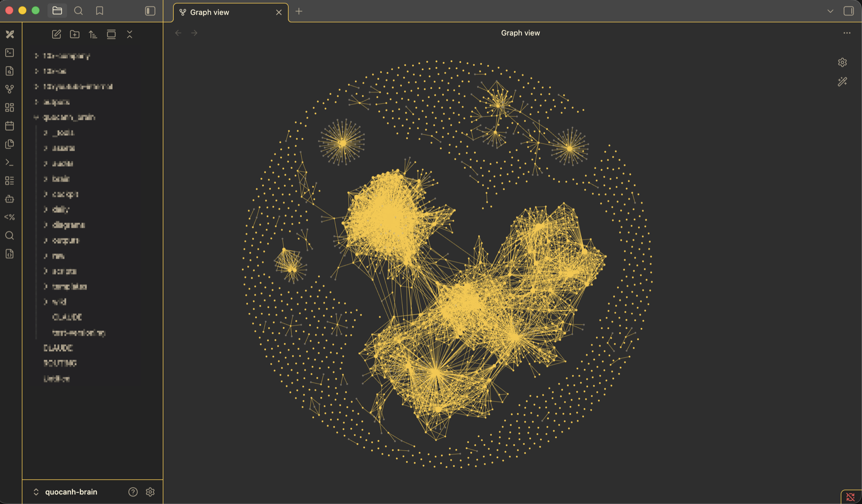Screen dimensions: 862x504
Task: Open graph view from the ribbon
Action: tap(10, 89)
